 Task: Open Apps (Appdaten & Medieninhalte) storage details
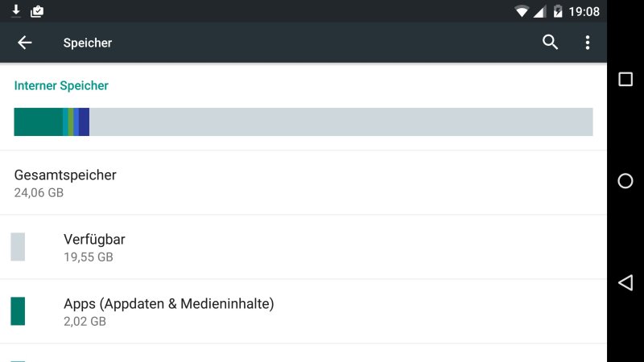pos(168,311)
